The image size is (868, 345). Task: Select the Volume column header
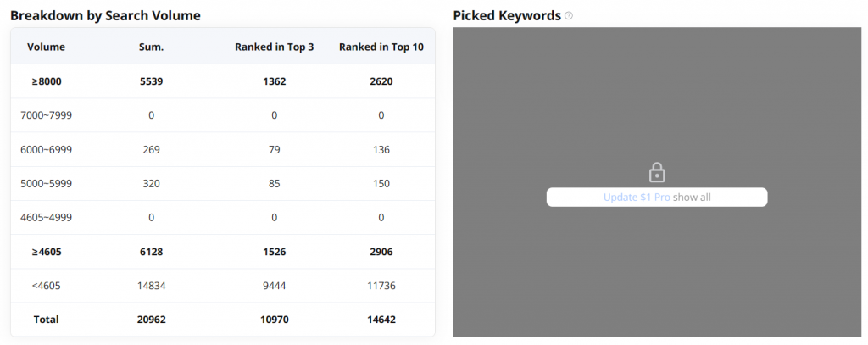pos(46,47)
